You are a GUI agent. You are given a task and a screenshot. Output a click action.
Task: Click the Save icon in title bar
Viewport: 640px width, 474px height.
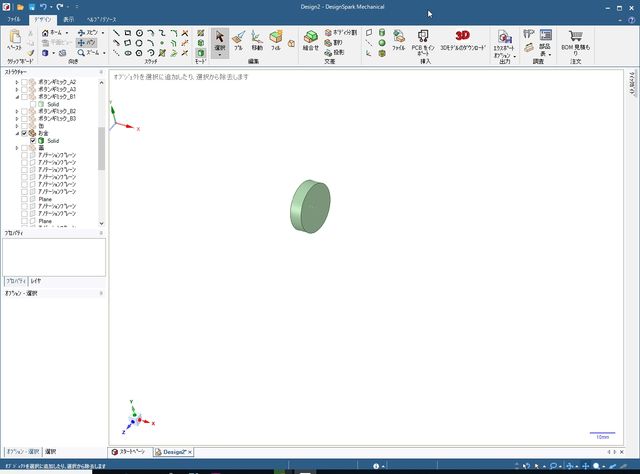click(x=32, y=7)
